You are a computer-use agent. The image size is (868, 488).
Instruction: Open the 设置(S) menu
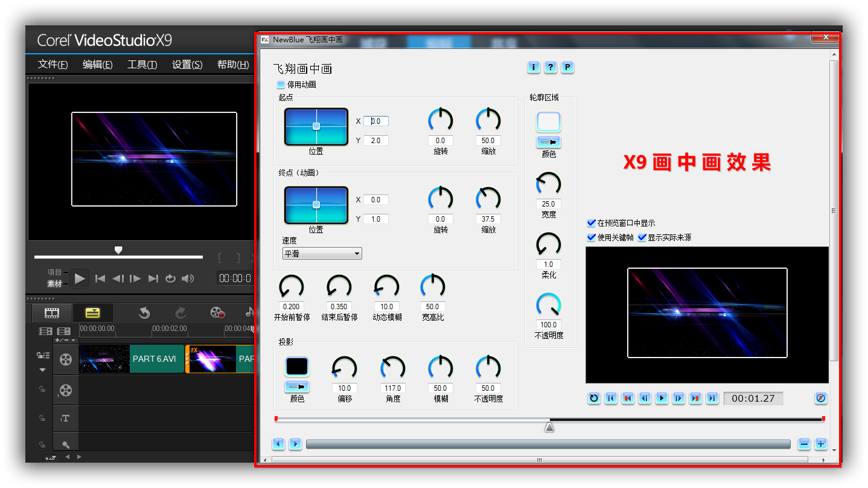pos(187,65)
